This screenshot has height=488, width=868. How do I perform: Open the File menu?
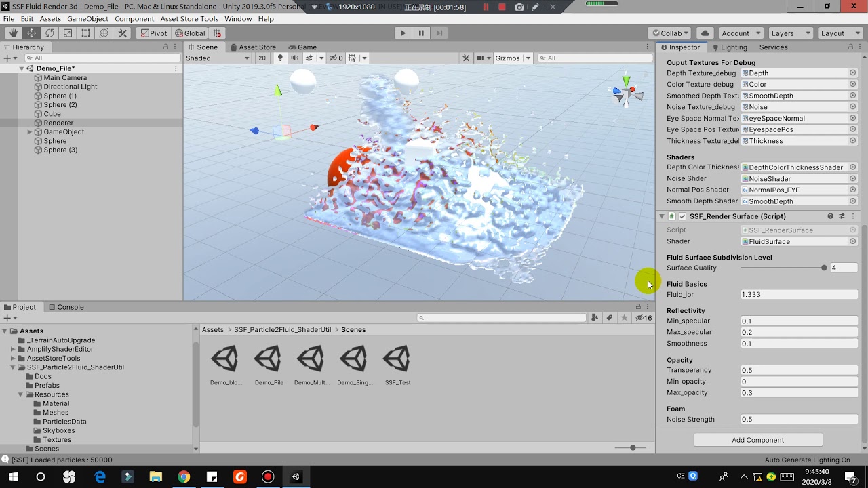pyautogui.click(x=9, y=19)
